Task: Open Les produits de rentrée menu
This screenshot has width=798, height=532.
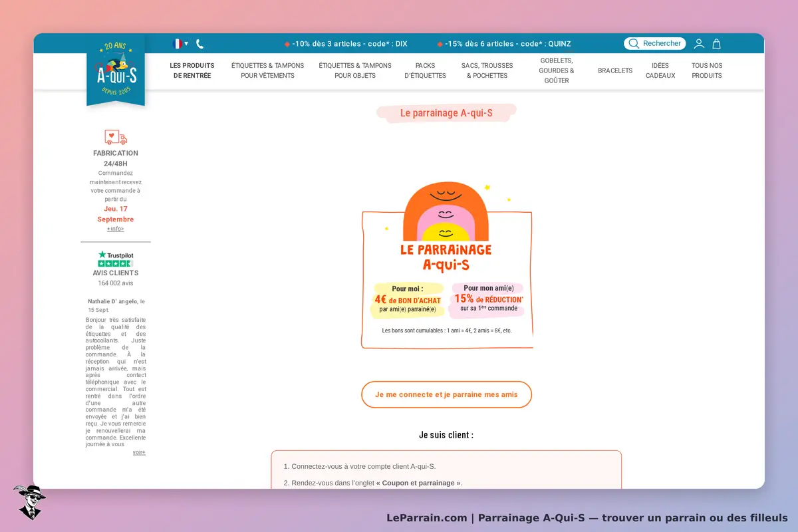Action: coord(192,70)
